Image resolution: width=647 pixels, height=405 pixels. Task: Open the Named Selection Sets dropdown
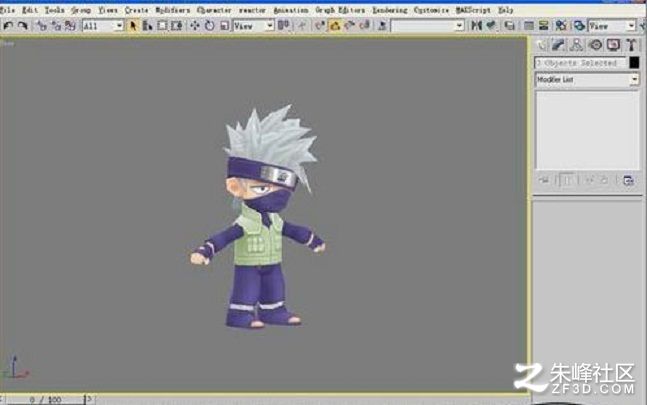427,26
